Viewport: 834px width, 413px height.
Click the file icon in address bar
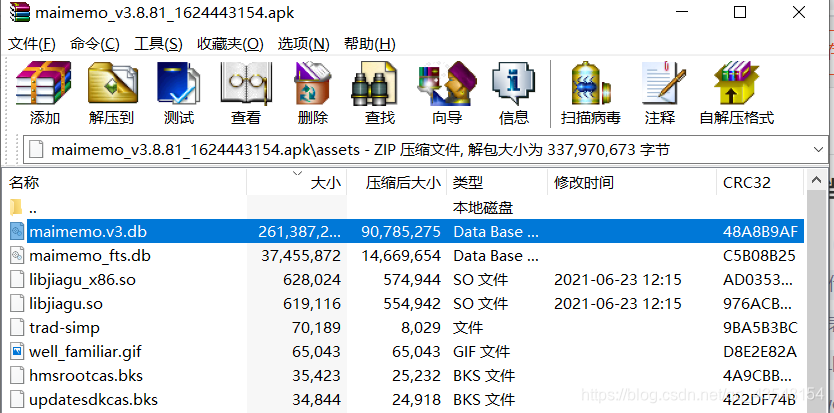point(36,151)
